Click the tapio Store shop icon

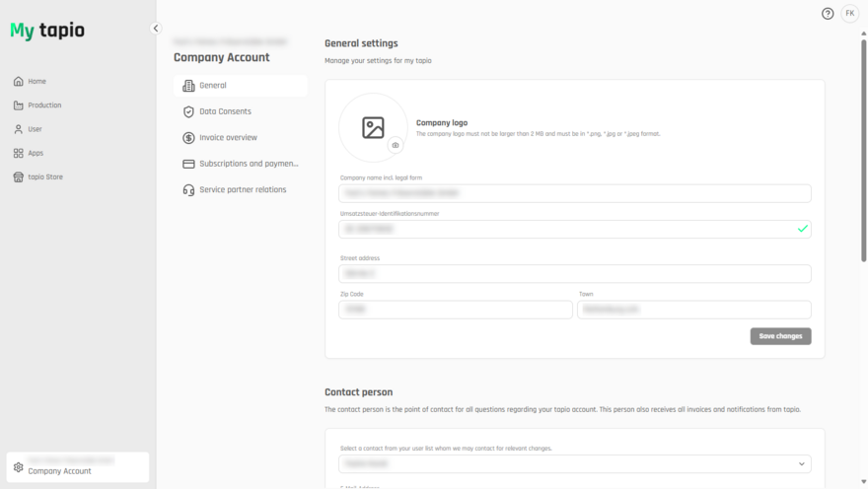coord(19,177)
